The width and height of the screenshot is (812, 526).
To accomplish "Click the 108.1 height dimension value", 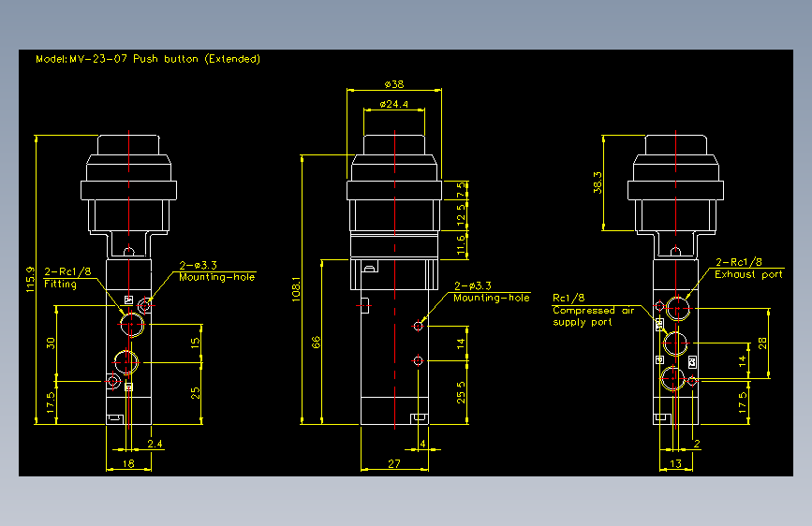I will (296, 289).
